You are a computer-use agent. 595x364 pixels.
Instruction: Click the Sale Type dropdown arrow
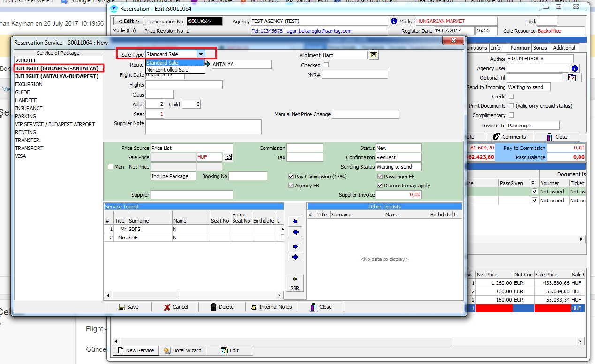coord(201,54)
